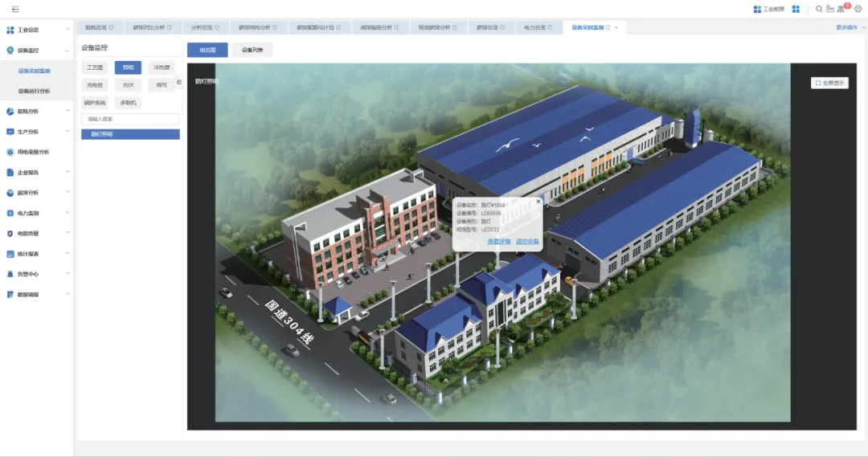Viewport: 868px width, 457px height.
Task: Switch to the 电力总览 tab
Action: [529, 27]
